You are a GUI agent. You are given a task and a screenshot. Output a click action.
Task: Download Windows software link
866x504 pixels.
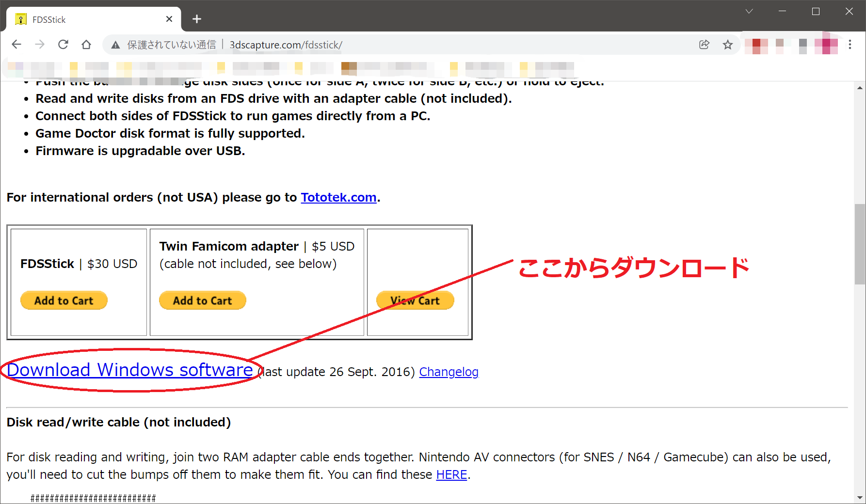(x=130, y=370)
